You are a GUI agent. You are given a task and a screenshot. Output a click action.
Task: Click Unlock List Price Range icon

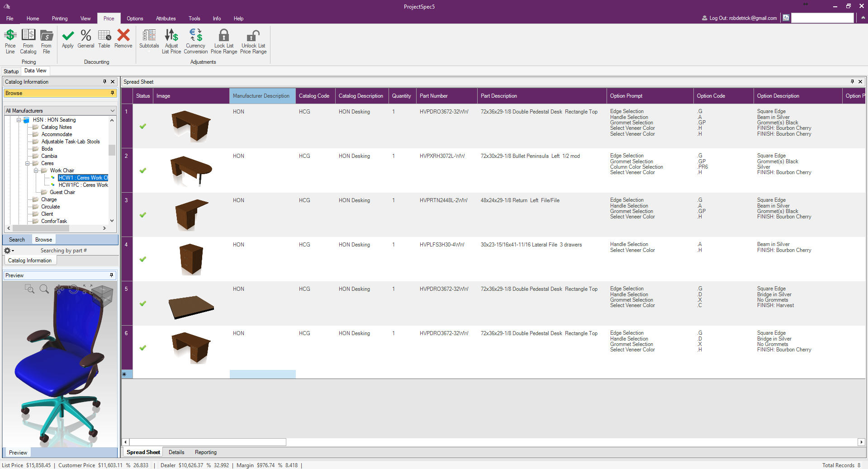[x=253, y=35]
